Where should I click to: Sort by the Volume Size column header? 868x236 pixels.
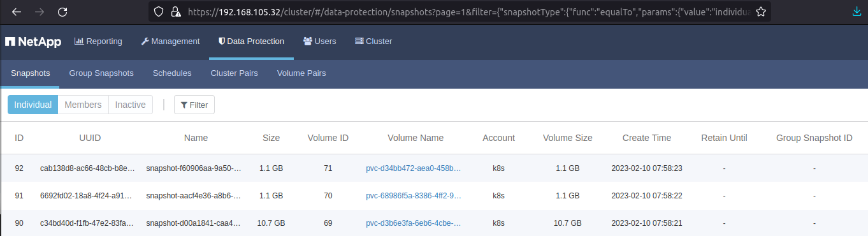(567, 138)
